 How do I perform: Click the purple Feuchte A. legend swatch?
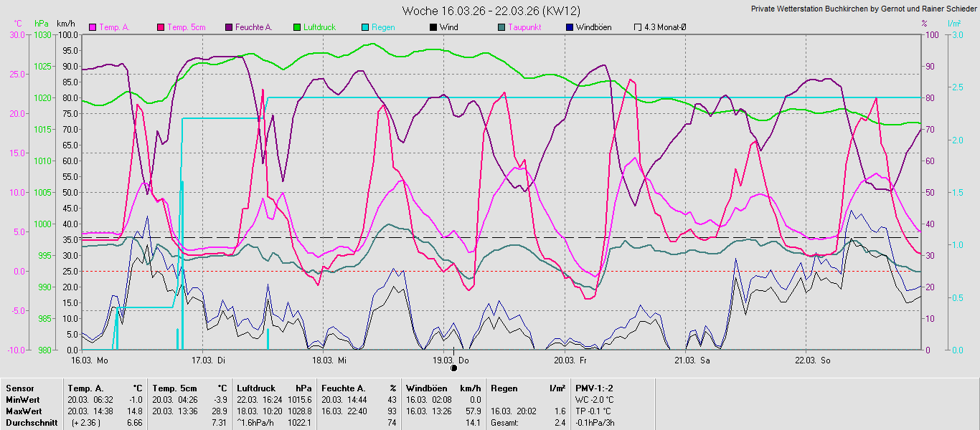(229, 27)
